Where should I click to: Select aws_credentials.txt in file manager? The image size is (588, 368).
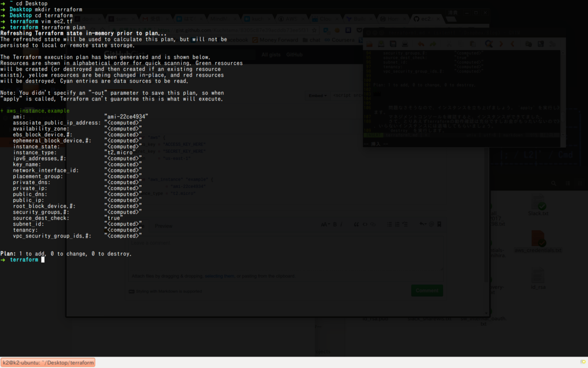[x=538, y=242]
